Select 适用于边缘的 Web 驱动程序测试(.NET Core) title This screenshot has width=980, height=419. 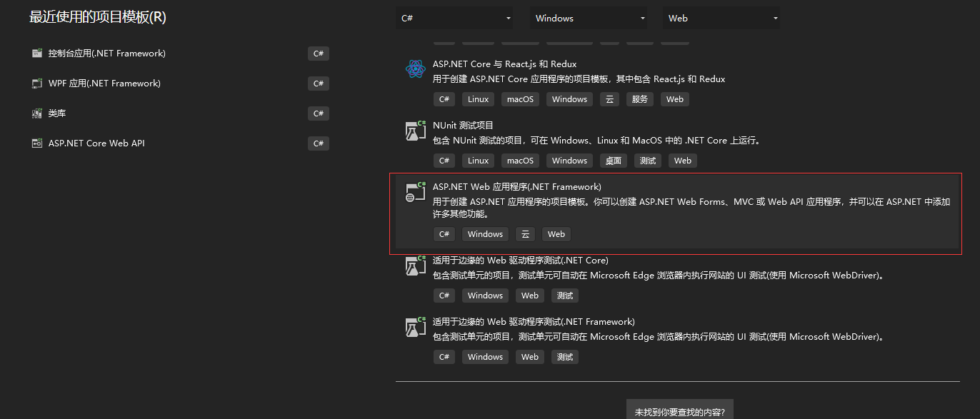click(521, 261)
